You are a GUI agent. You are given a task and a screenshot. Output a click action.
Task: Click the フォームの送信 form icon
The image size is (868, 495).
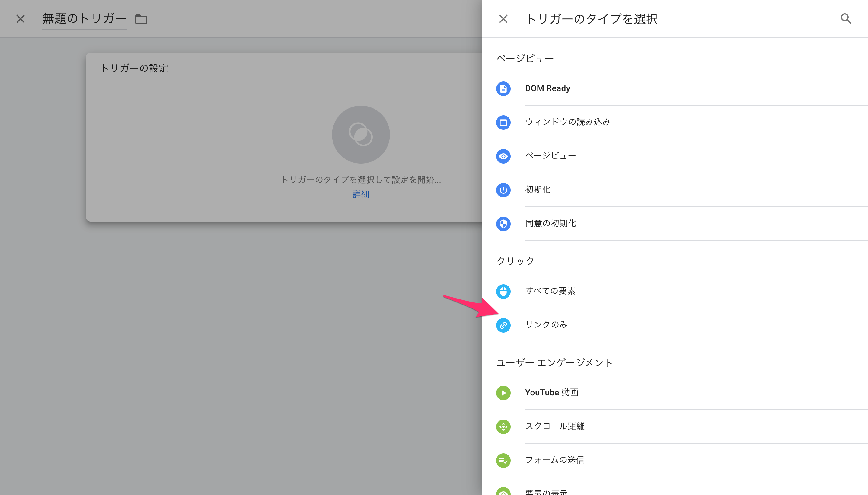click(503, 461)
